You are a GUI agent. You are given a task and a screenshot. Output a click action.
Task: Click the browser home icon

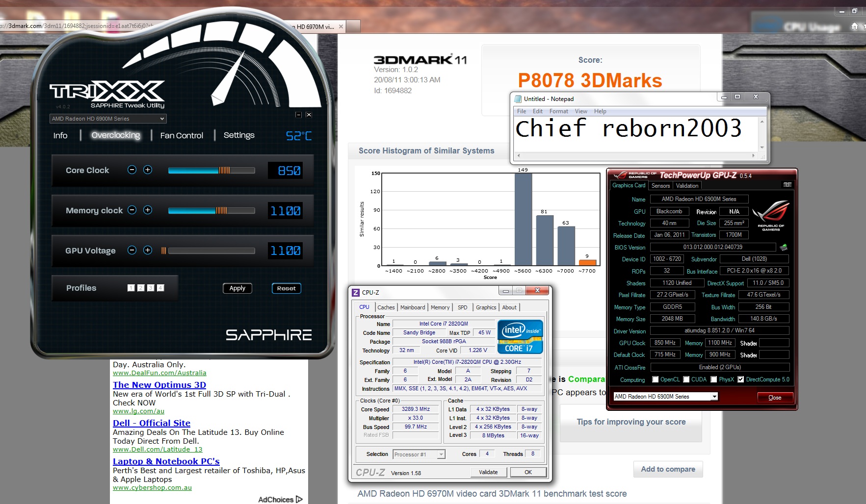pyautogui.click(x=855, y=26)
